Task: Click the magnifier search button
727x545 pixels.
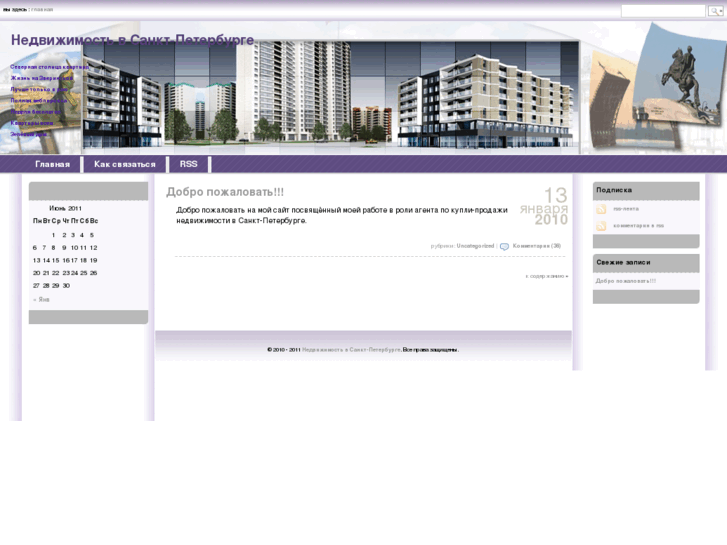Action: (715, 11)
